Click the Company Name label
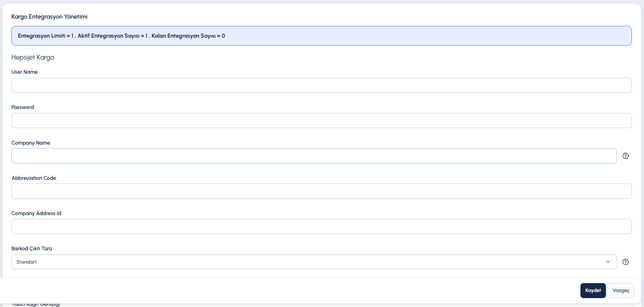The height and width of the screenshot is (307, 644). tap(31, 143)
